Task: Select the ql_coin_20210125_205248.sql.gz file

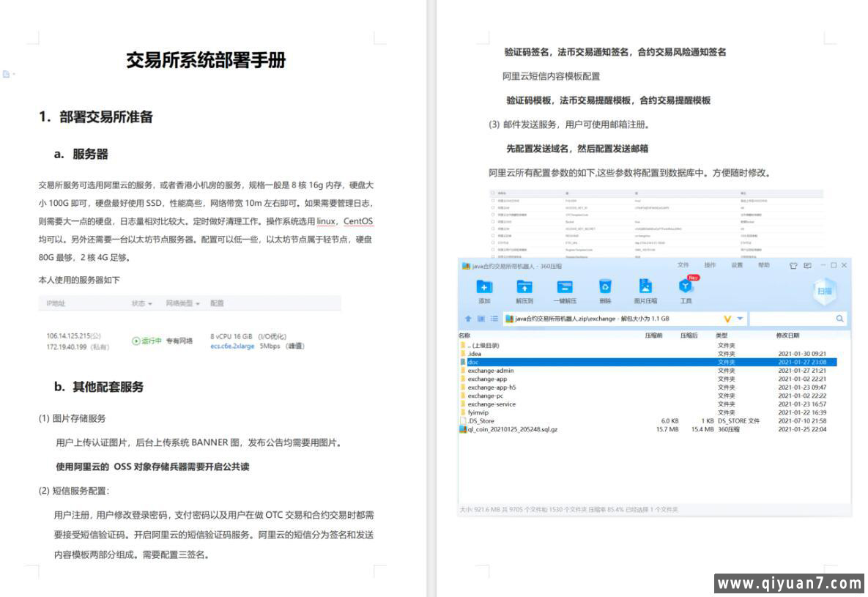Action: 512,429
